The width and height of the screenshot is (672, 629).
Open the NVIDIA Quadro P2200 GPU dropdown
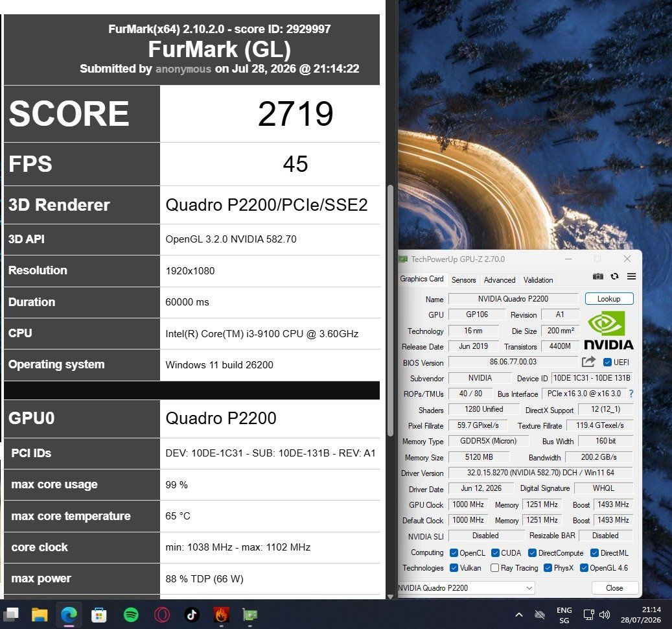[x=467, y=588]
